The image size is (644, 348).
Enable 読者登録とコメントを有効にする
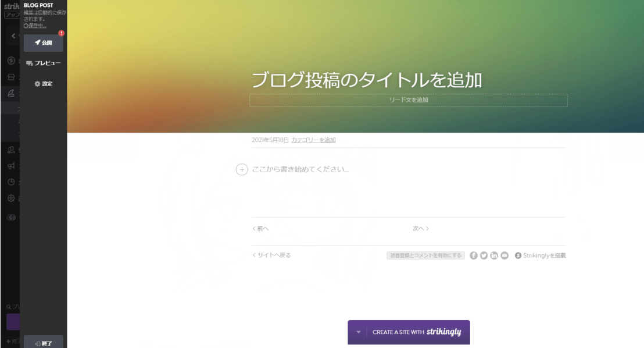coord(425,255)
